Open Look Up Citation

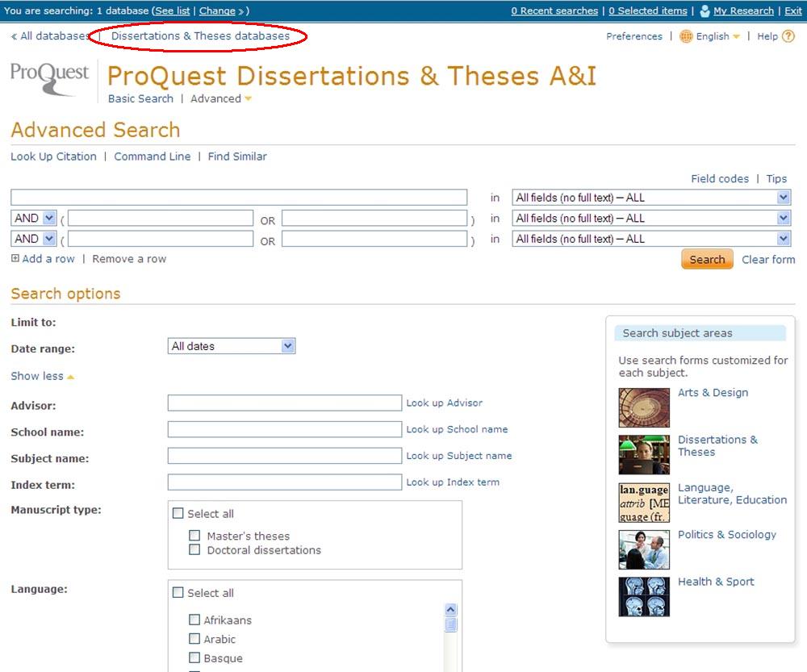tap(53, 157)
